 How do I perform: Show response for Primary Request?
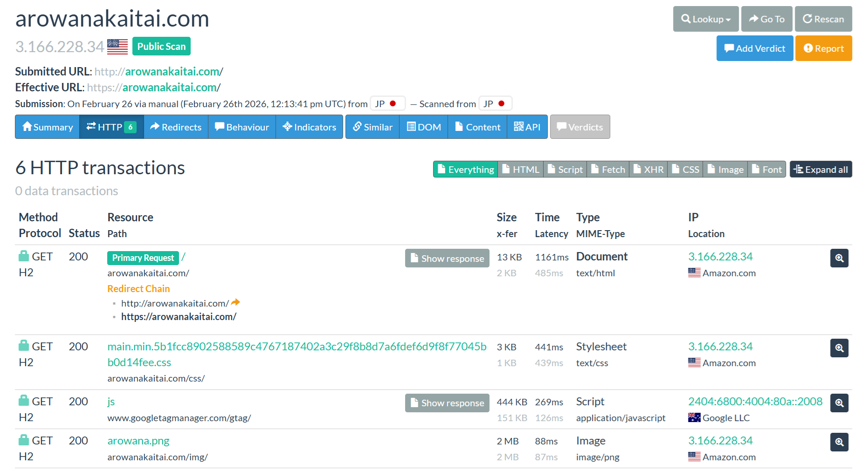[x=447, y=259]
